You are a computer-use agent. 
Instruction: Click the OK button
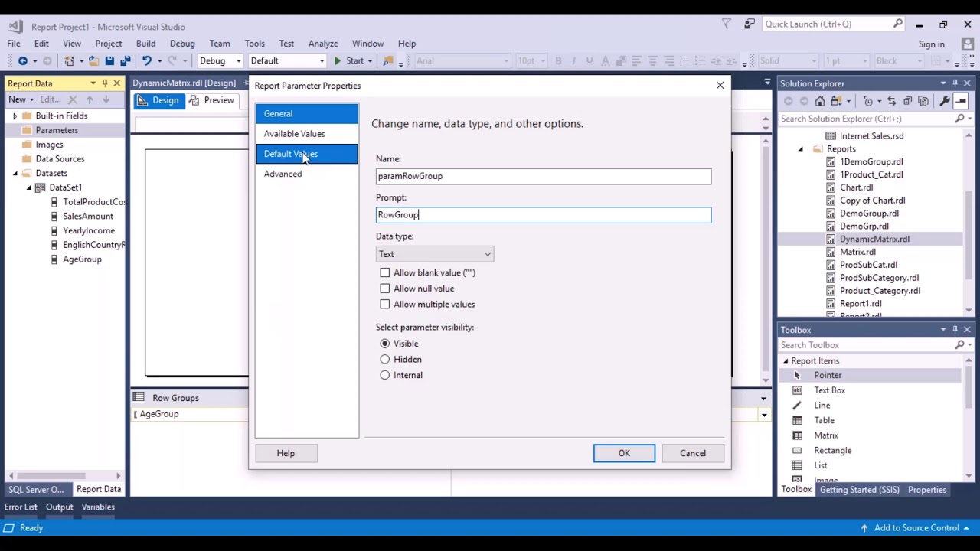tap(624, 453)
